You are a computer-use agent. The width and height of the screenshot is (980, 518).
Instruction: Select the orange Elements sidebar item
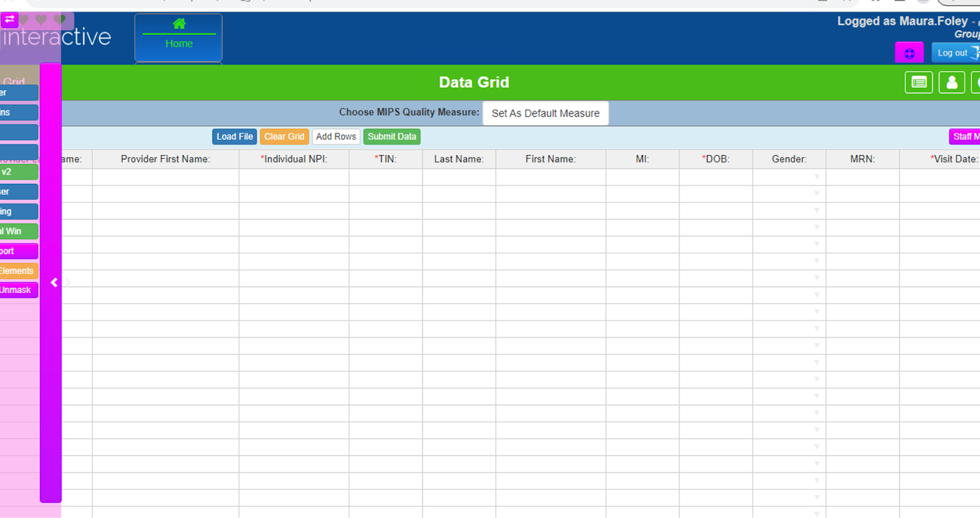[x=18, y=271]
